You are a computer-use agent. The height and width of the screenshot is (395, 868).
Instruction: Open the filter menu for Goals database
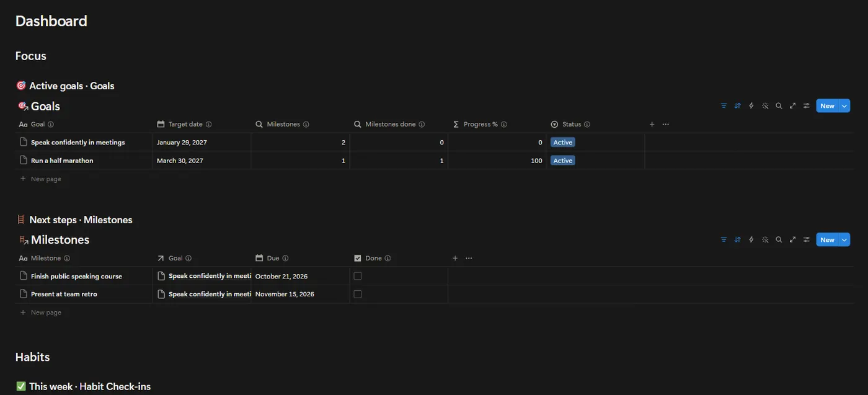[x=724, y=106]
